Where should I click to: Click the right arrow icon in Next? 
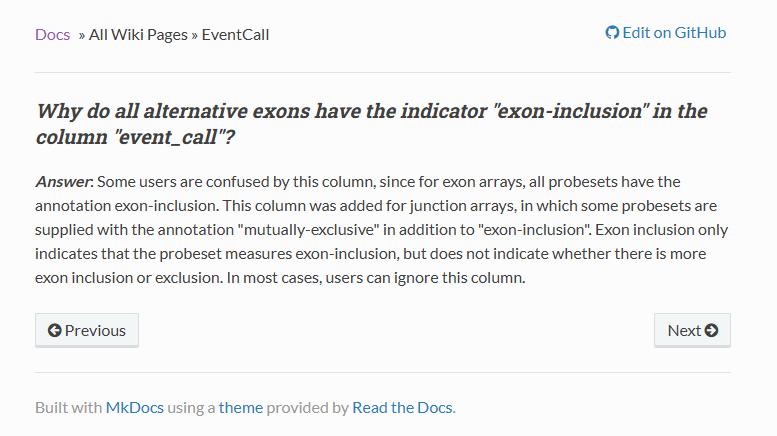click(711, 330)
